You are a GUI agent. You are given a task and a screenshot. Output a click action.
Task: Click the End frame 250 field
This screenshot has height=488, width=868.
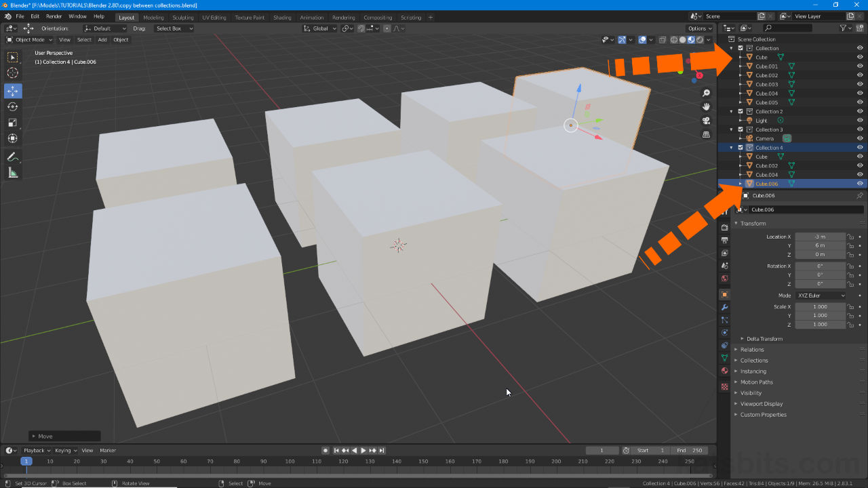tap(690, 451)
